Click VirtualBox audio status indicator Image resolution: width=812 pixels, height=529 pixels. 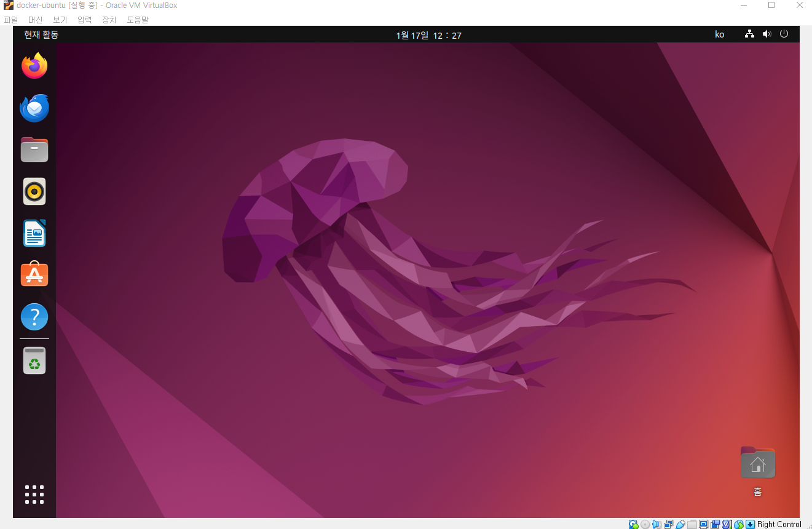(x=656, y=524)
